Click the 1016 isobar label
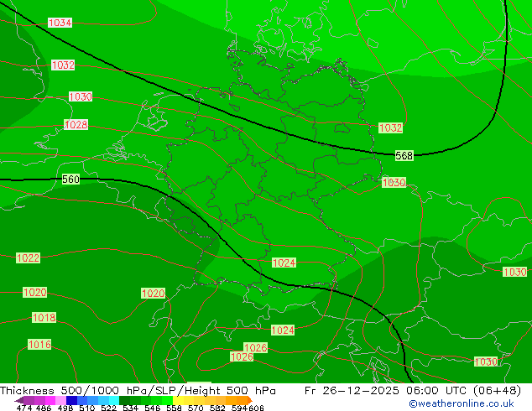This screenshot has height=411, width=532. click(39, 345)
